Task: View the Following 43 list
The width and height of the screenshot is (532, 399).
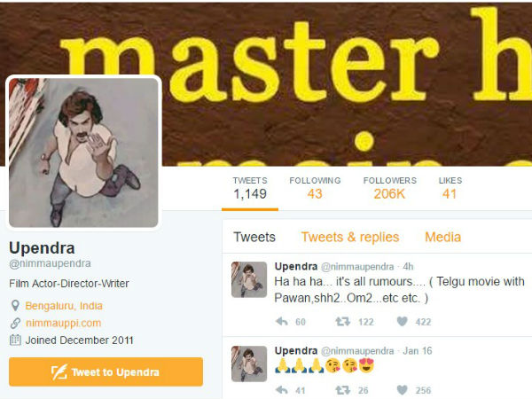Action: [x=315, y=188]
